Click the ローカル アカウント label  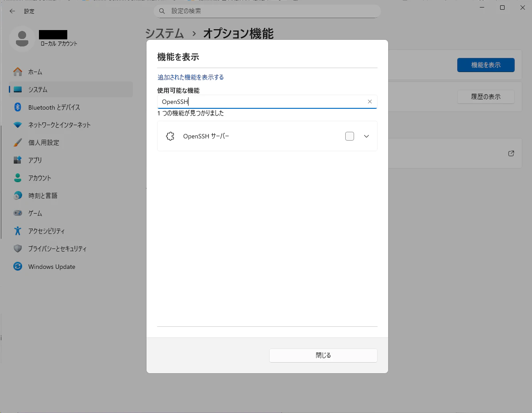pyautogui.click(x=59, y=44)
